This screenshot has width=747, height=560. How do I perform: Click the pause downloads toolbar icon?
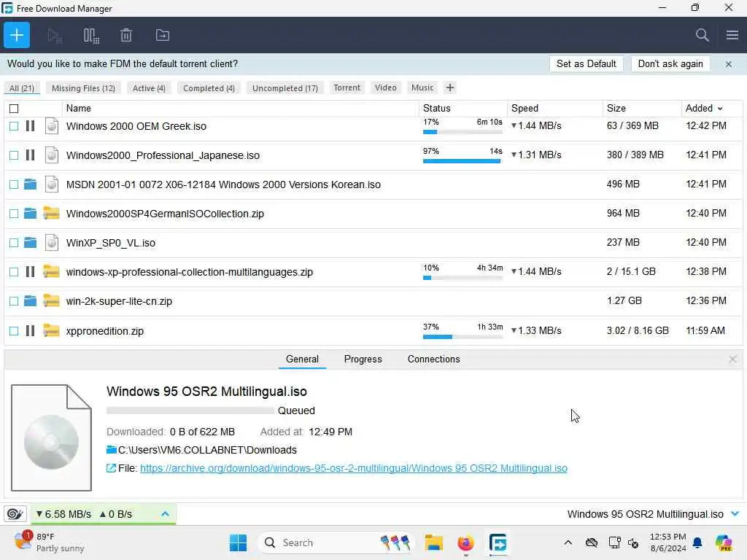coord(91,35)
